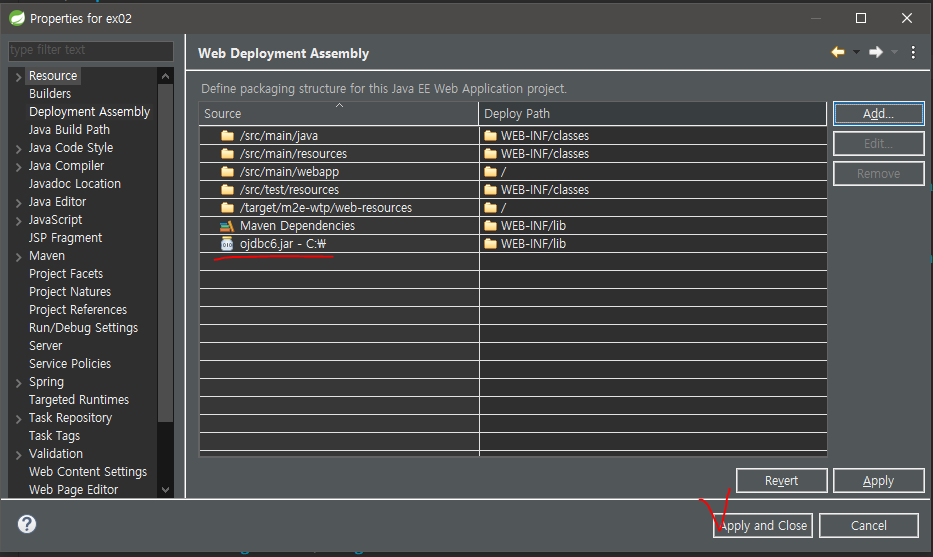Click WEB-INF/lib folder icon for Maven Dependencies
Screen dimensions: 933x557
490,226
